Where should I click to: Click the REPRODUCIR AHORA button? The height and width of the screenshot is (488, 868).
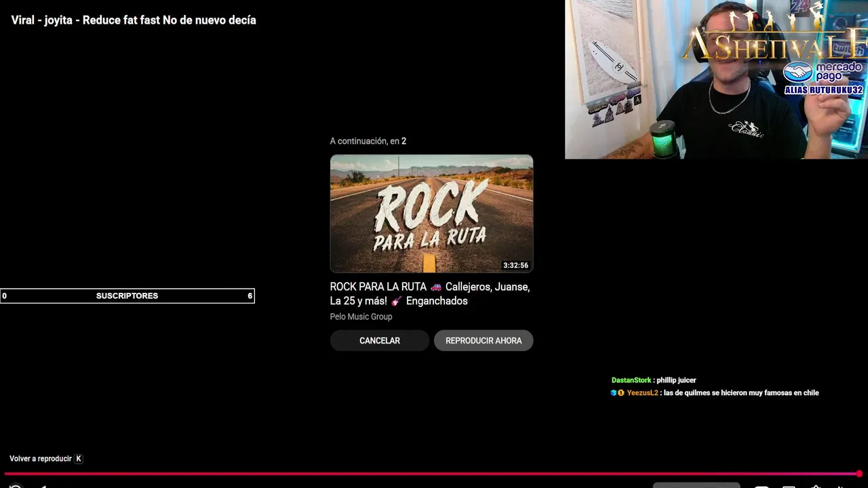click(484, 340)
